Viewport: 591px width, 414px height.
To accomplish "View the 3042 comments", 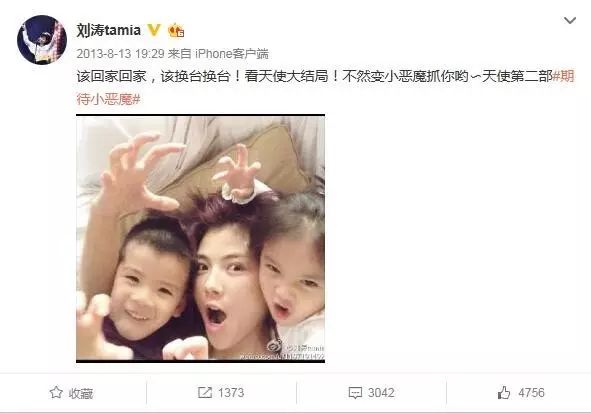I will pos(381,393).
